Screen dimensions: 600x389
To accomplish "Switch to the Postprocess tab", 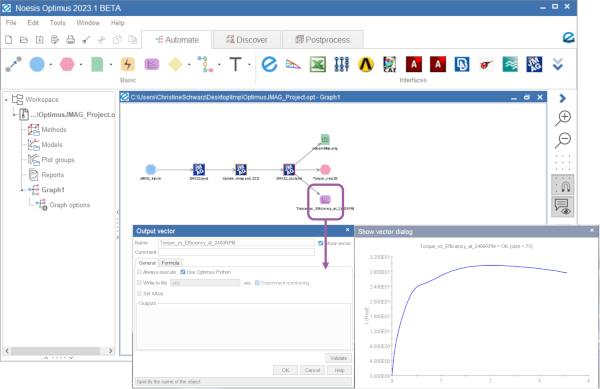I will pos(323,40).
